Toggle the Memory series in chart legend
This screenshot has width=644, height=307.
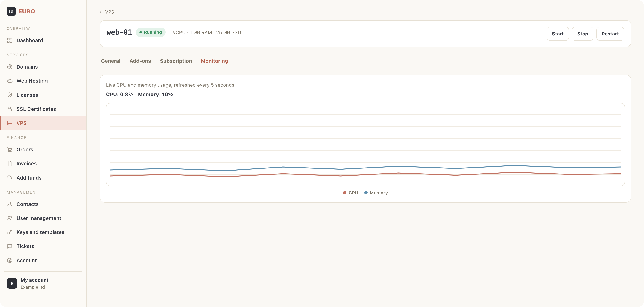376,193
